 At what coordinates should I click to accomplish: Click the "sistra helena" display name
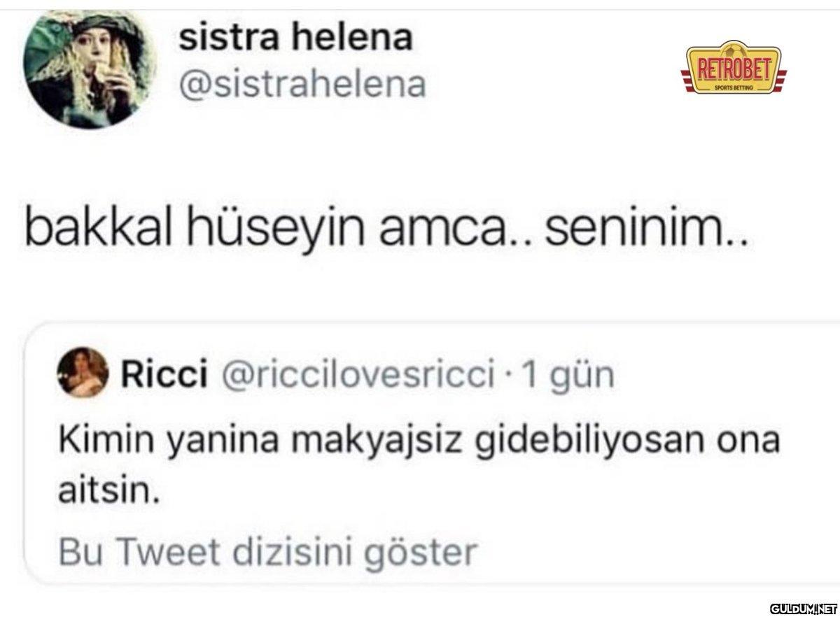[x=295, y=38]
